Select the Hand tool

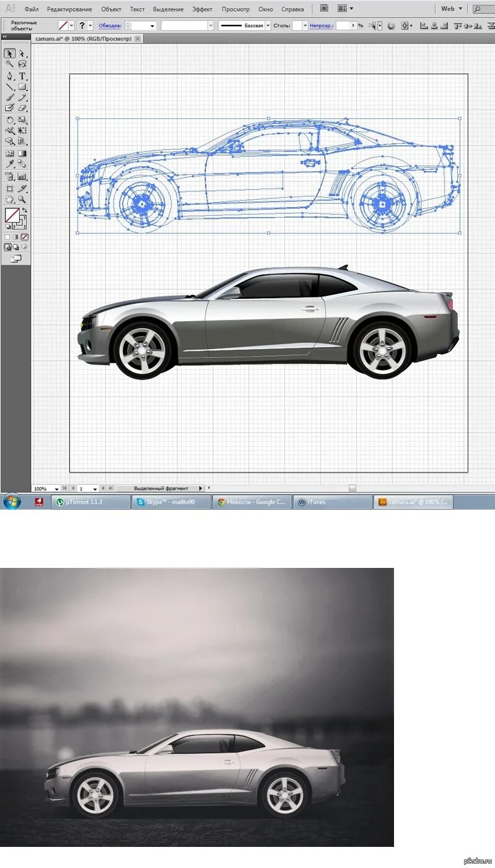coord(9,199)
